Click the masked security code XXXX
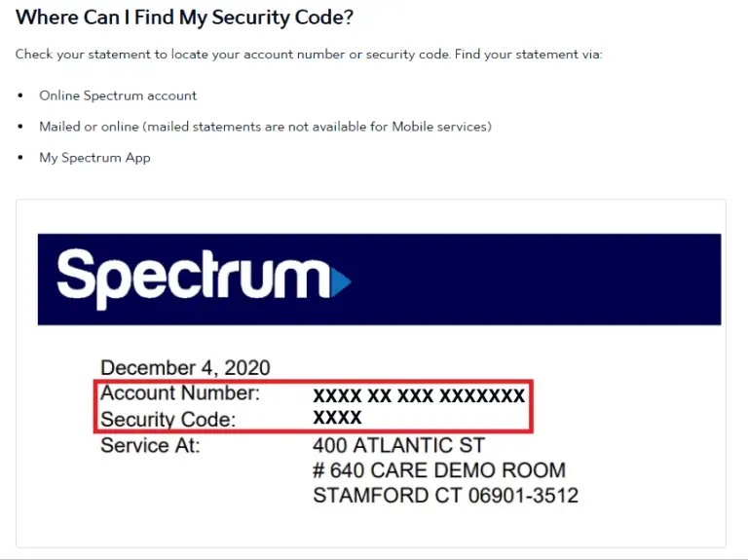 click(337, 418)
